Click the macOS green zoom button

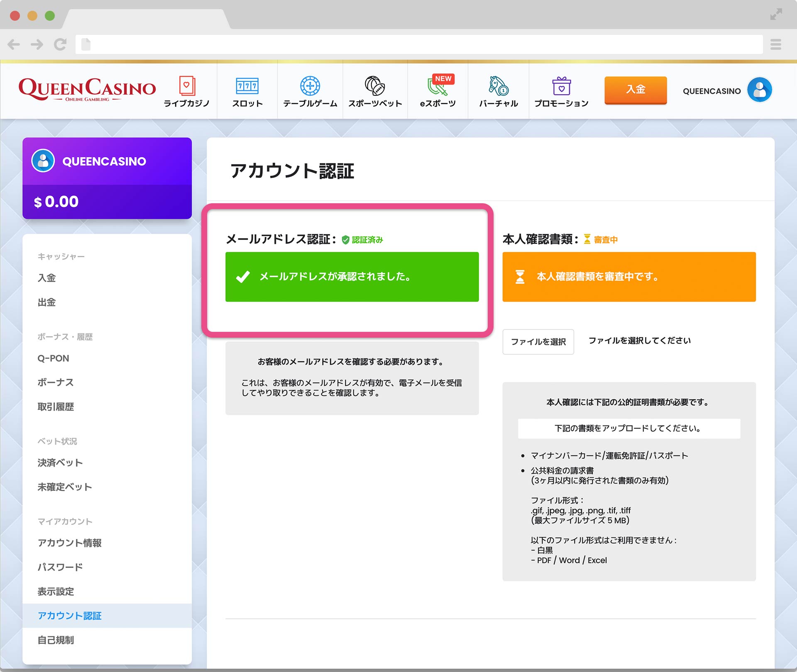pos(50,16)
